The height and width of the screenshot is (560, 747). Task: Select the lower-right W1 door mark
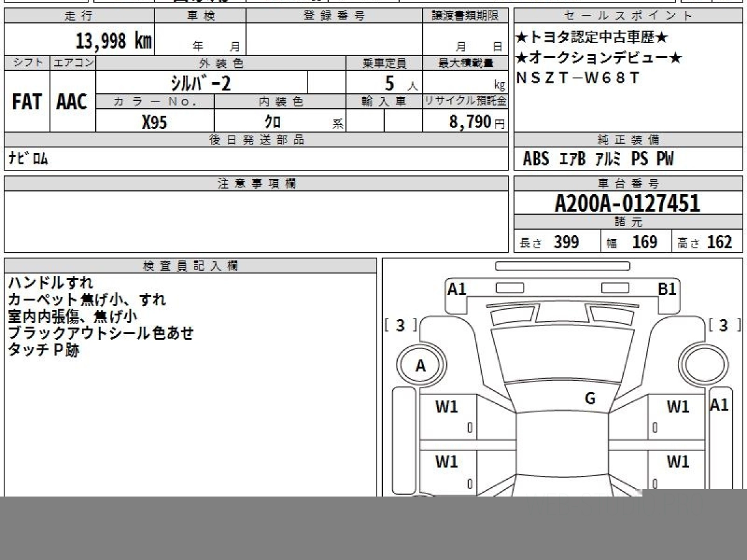pyautogui.click(x=678, y=462)
